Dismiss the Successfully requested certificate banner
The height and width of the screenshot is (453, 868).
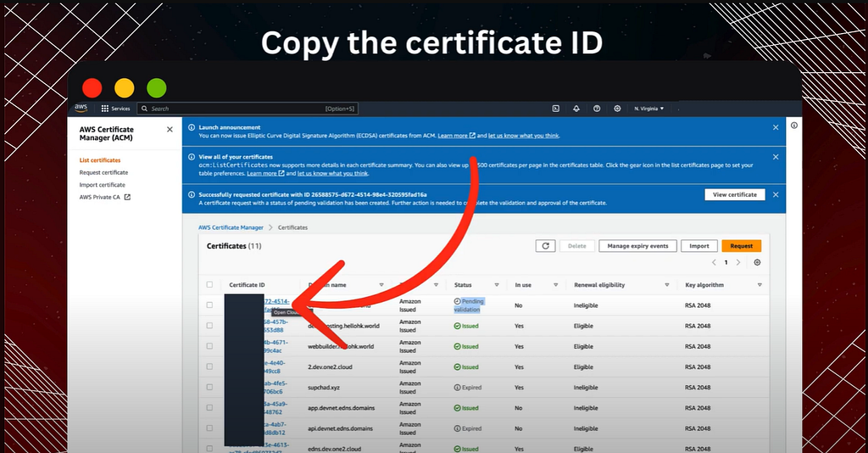(776, 195)
